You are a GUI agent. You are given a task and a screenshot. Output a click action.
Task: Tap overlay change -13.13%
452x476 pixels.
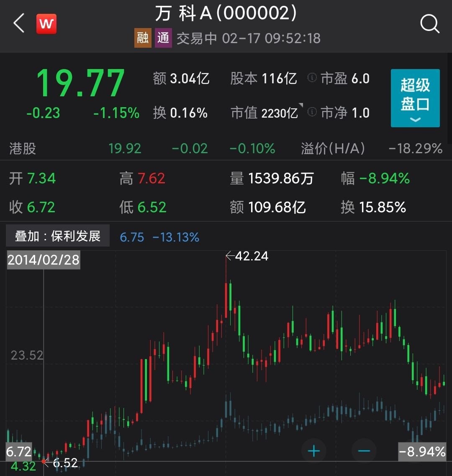click(x=176, y=237)
